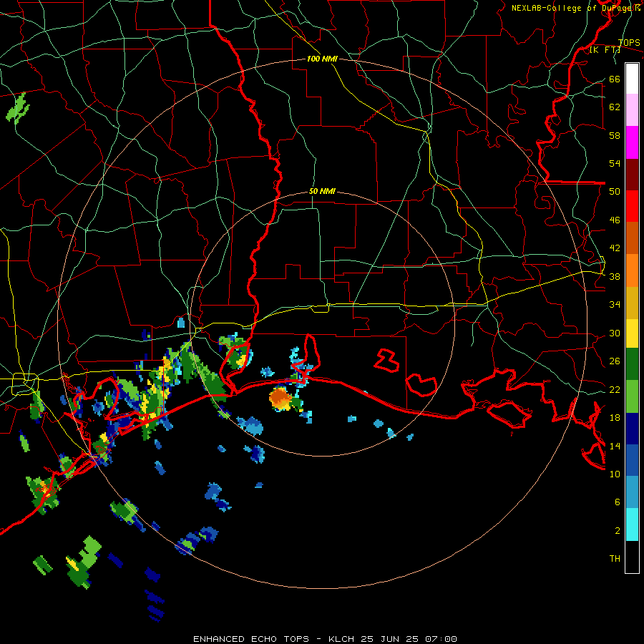Image resolution: width=644 pixels, height=644 pixels.
Task: Click the 100 NMI range ring label
Action: point(322,59)
